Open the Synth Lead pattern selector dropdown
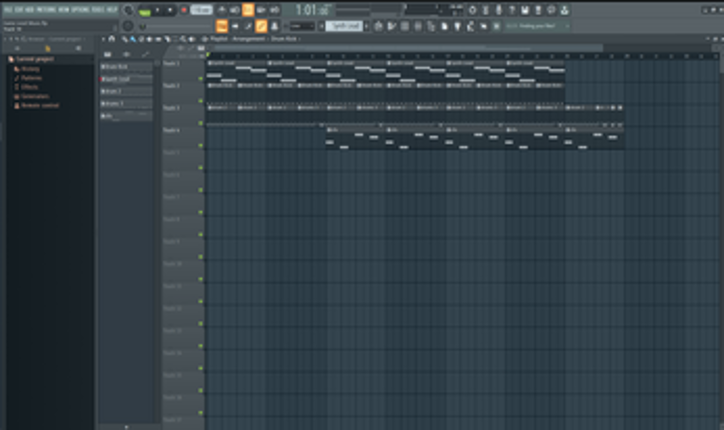724x430 pixels. [x=342, y=26]
